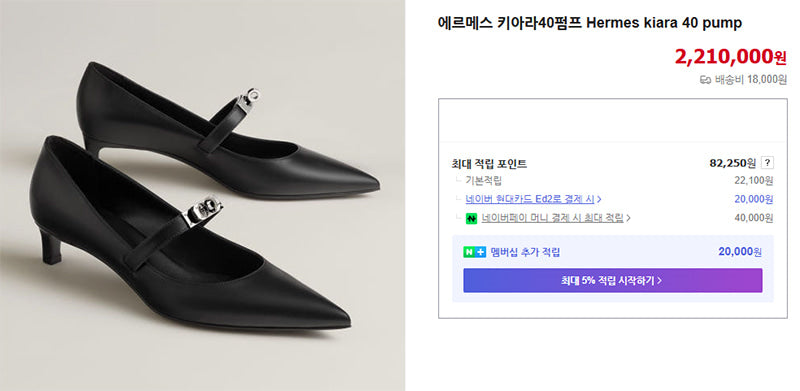Image resolution: width=800 pixels, height=391 pixels.
Task: Click the 배송비 18,000원 shipping fee text
Action: click(751, 80)
